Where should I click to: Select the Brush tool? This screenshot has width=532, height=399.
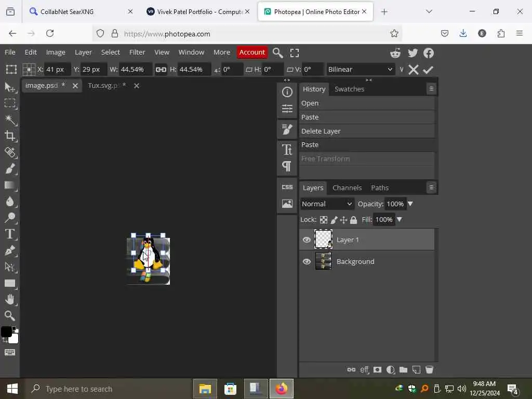10,169
